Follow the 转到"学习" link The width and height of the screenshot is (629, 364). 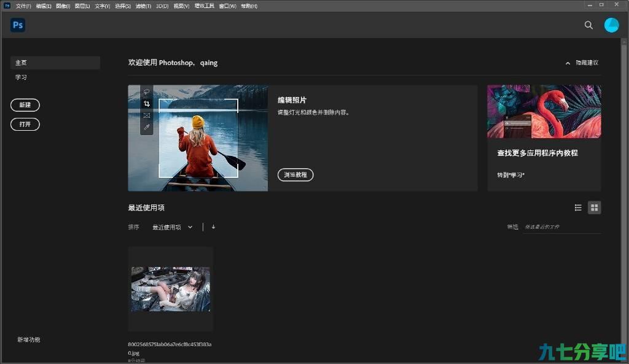point(510,175)
